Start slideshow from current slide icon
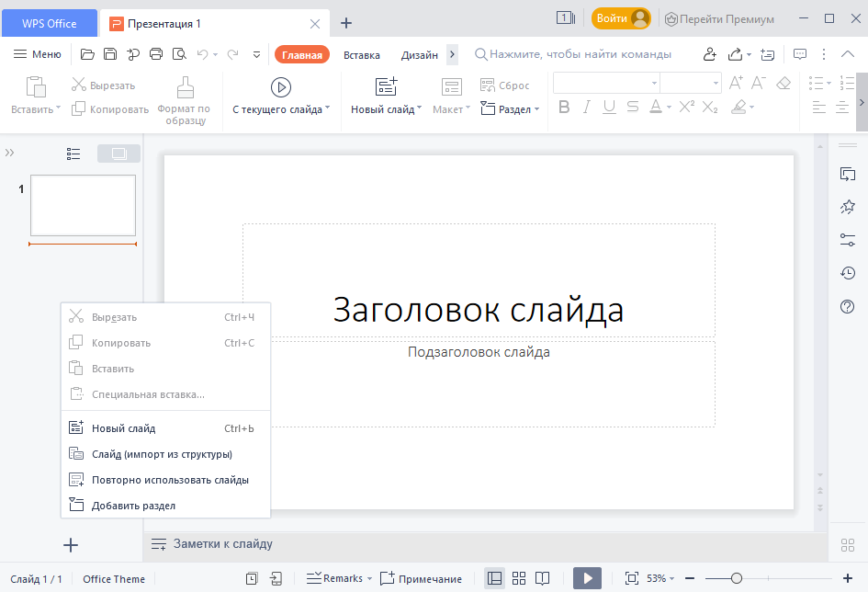Screen dimensions: 868x592 point(280,87)
